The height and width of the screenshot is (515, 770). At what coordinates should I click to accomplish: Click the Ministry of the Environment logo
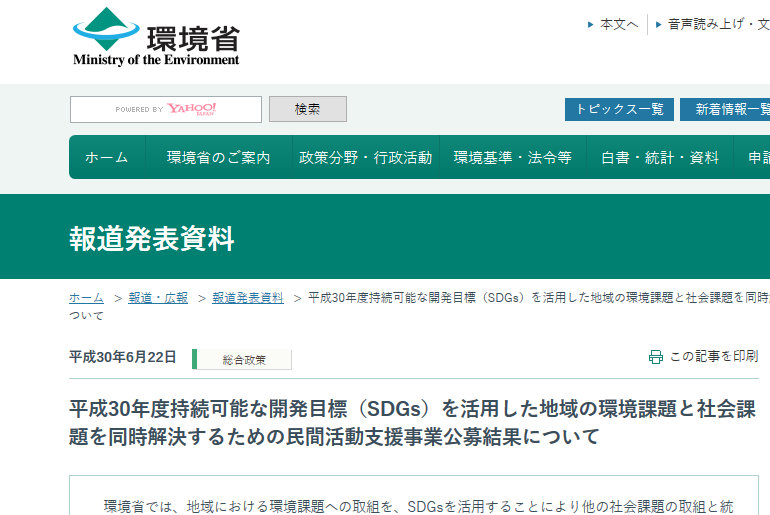tap(156, 38)
